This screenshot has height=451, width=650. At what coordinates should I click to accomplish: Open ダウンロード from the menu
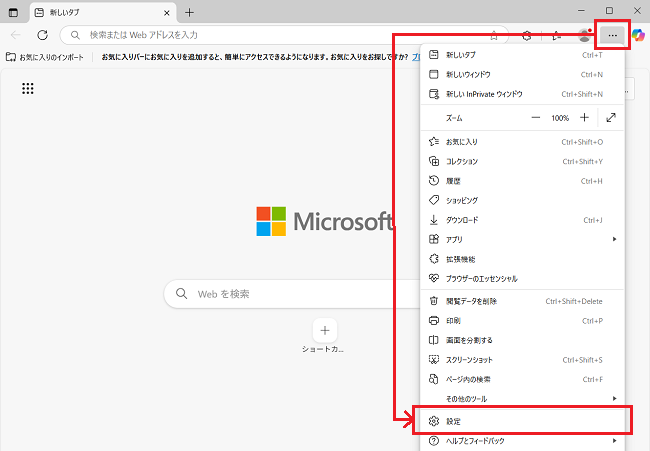click(520, 220)
